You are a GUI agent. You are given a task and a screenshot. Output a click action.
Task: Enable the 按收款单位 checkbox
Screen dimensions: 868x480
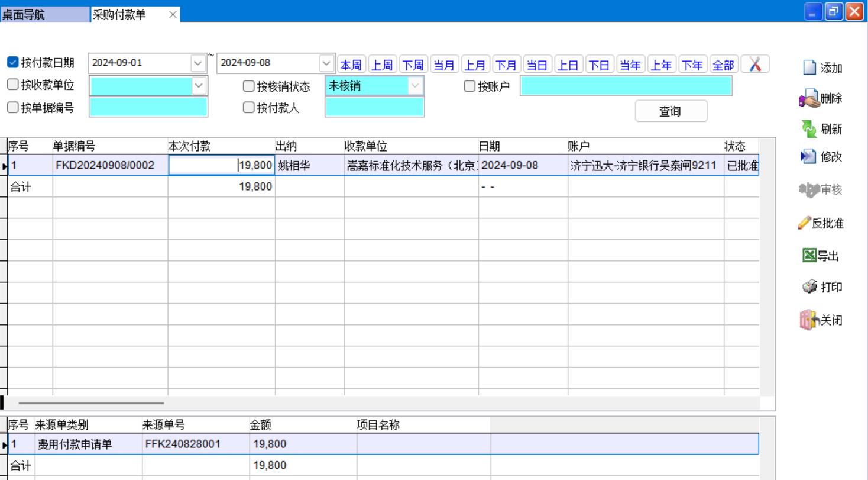pyautogui.click(x=13, y=85)
